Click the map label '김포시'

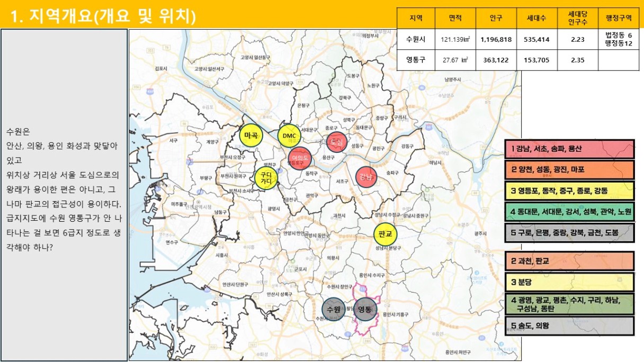(160, 69)
